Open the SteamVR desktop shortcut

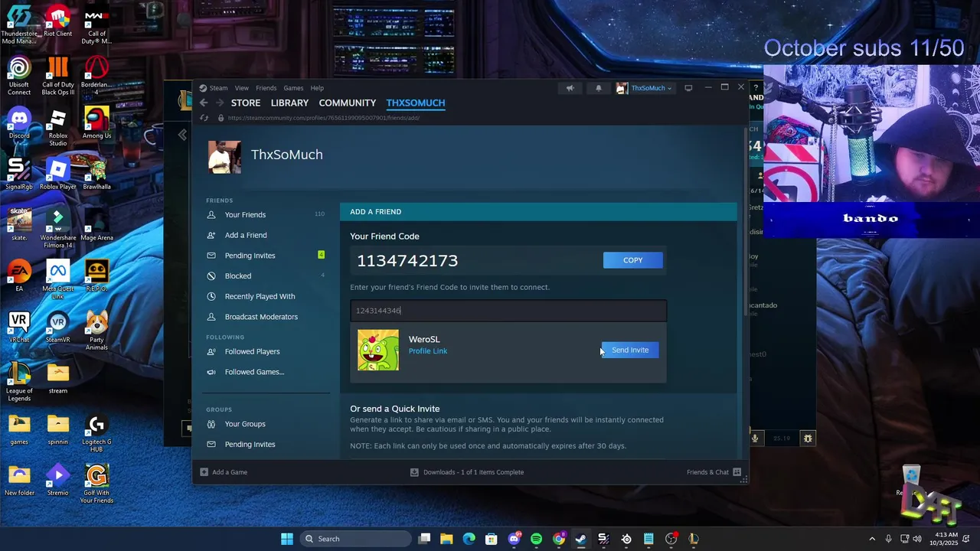57,328
